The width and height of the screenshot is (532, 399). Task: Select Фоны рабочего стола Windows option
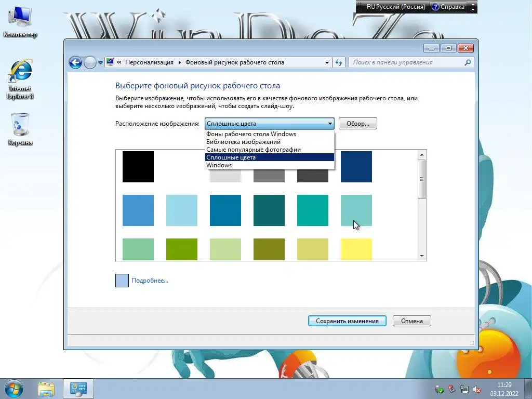[270, 134]
